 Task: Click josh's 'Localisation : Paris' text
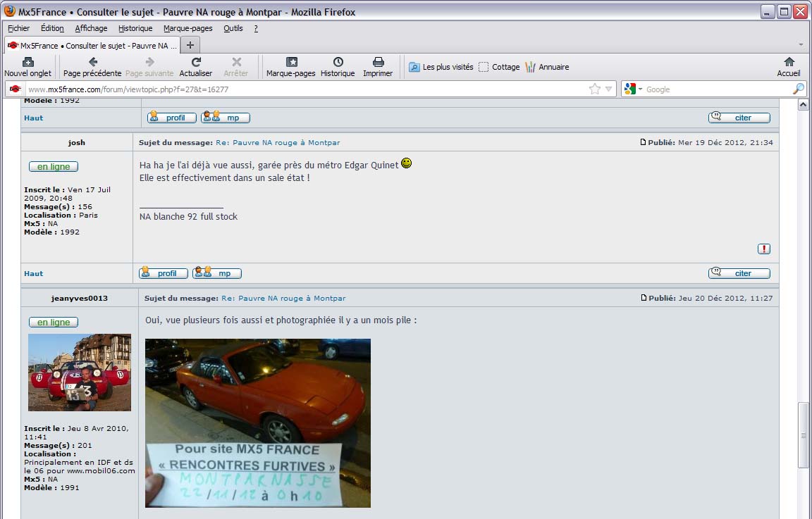click(61, 215)
